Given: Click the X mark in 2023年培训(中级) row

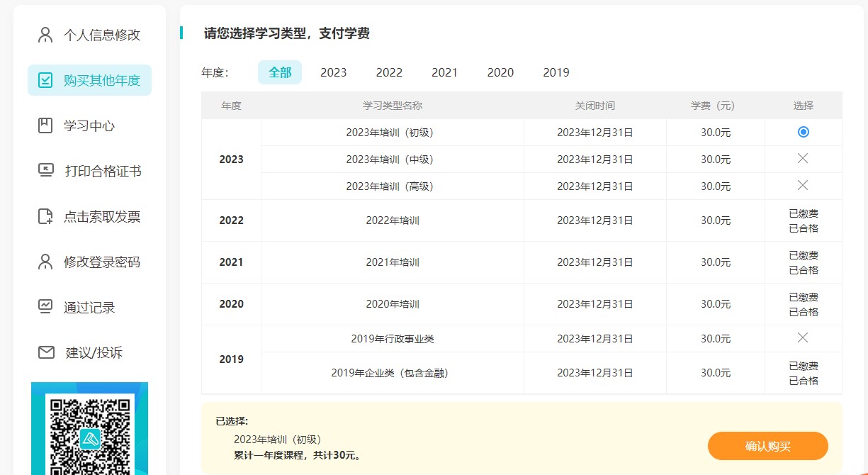Looking at the screenshot, I should tap(803, 159).
